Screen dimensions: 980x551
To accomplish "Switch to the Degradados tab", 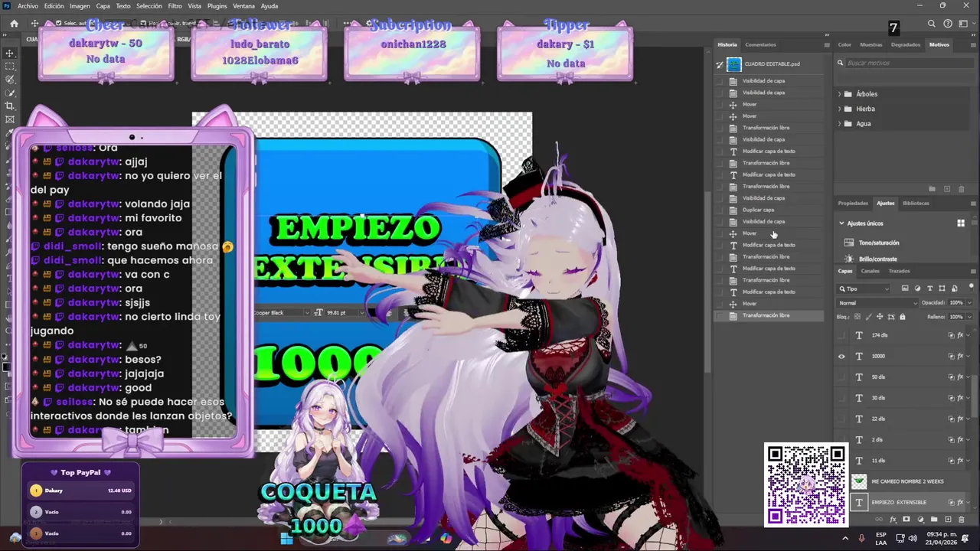I will click(x=906, y=44).
